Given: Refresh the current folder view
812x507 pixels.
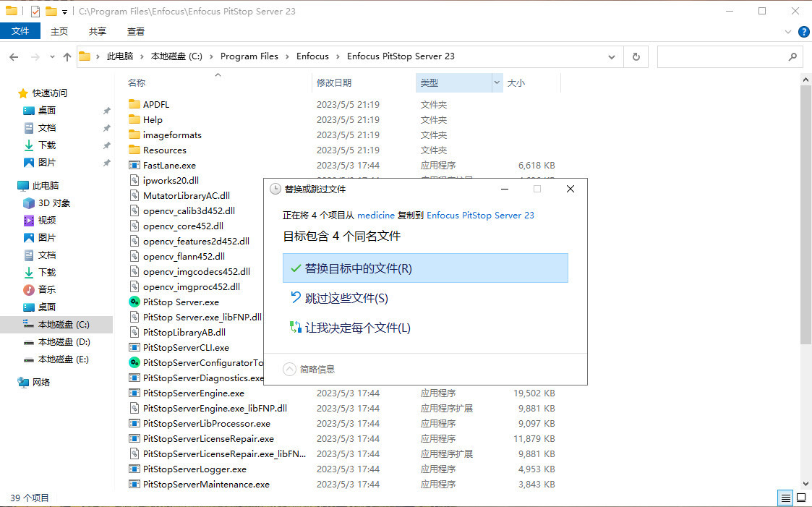Looking at the screenshot, I should point(636,56).
